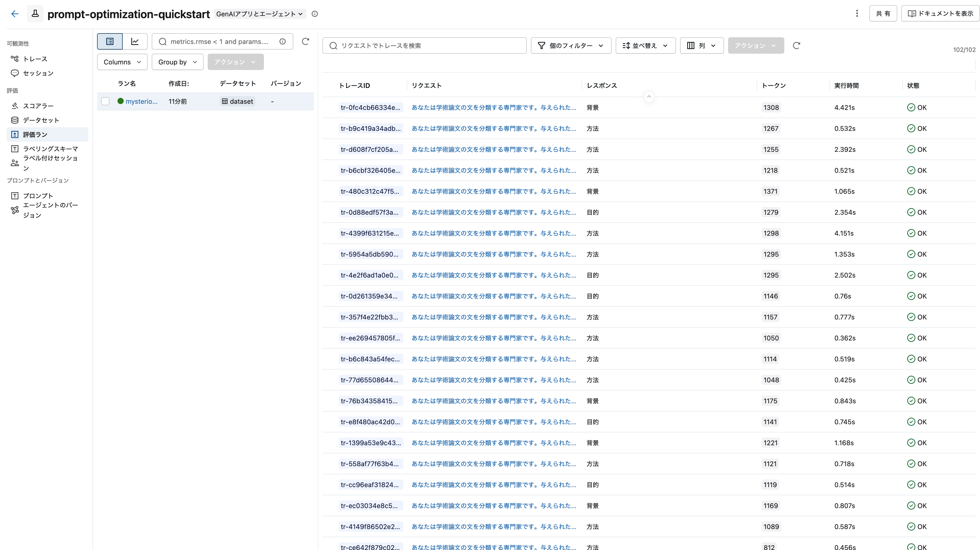This screenshot has height=550, width=980.
Task: Click the three-dot overflow menu at top right
Action: click(x=857, y=13)
